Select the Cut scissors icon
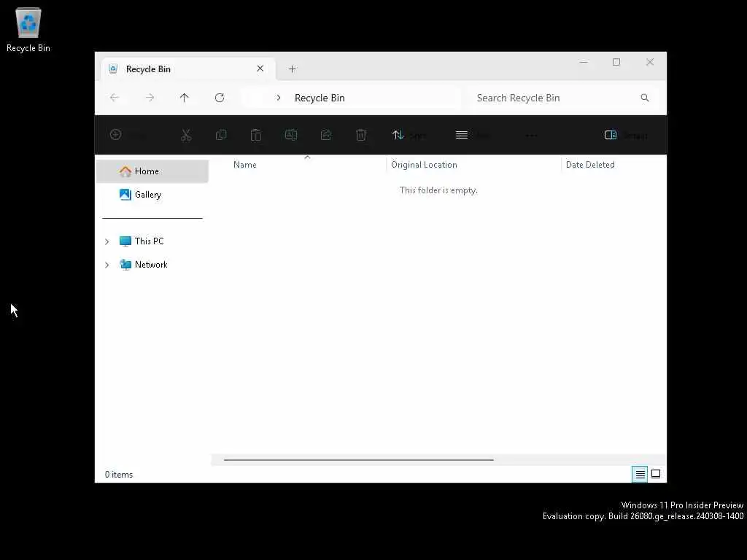Viewport: 747px width, 560px height. (x=186, y=135)
